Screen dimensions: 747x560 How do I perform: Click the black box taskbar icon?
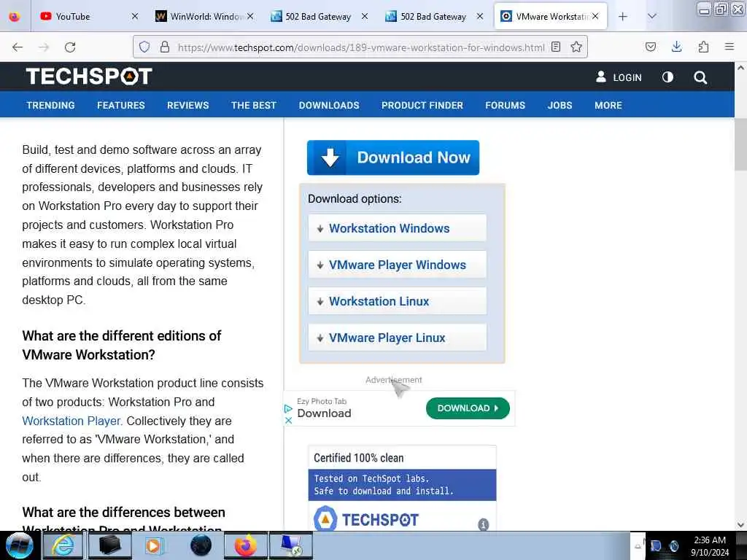109,545
